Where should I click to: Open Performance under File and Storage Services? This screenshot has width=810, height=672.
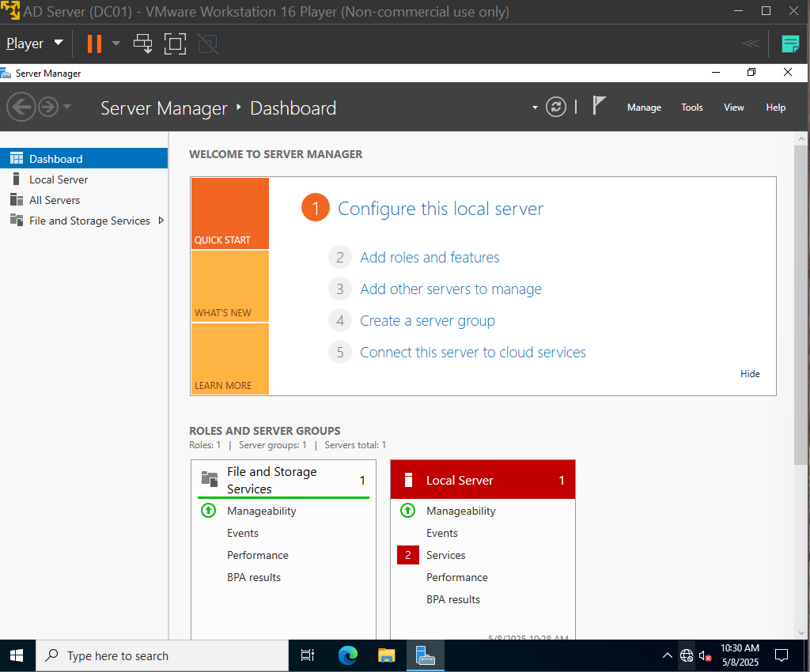[258, 555]
